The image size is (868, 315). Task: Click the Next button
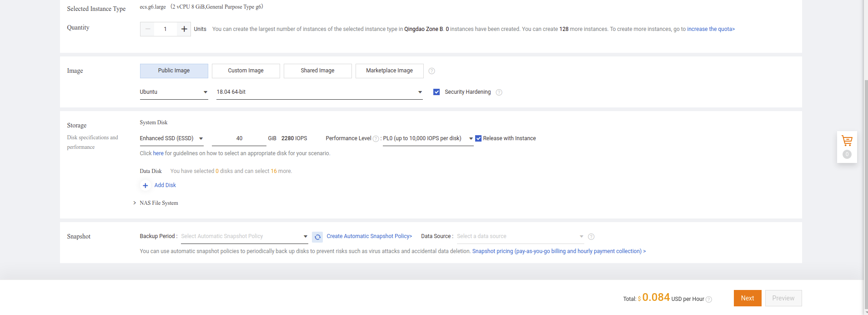748,298
